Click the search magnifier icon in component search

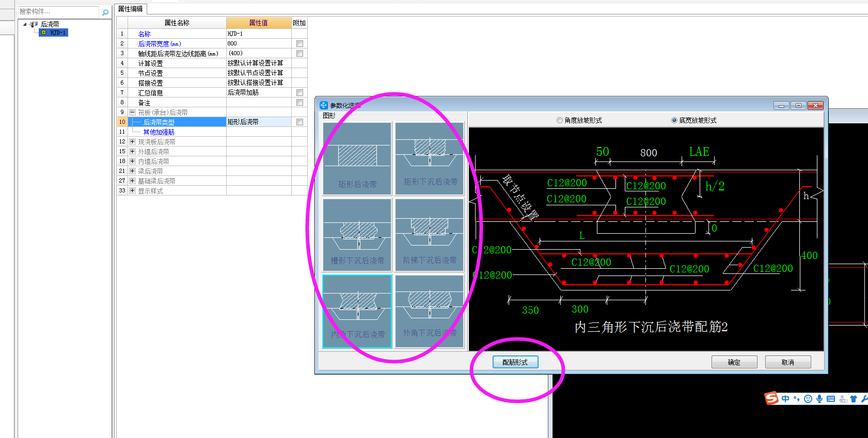[105, 12]
